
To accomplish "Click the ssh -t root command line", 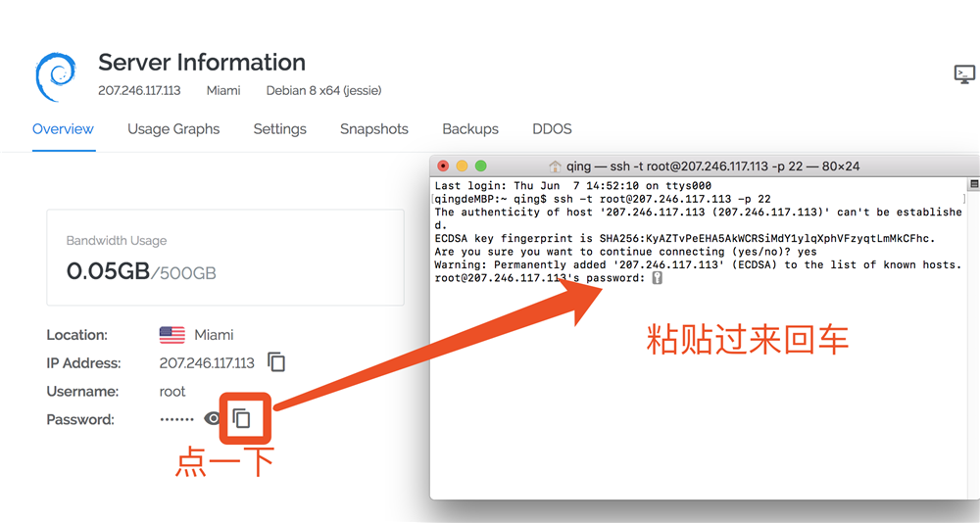I will [603, 199].
